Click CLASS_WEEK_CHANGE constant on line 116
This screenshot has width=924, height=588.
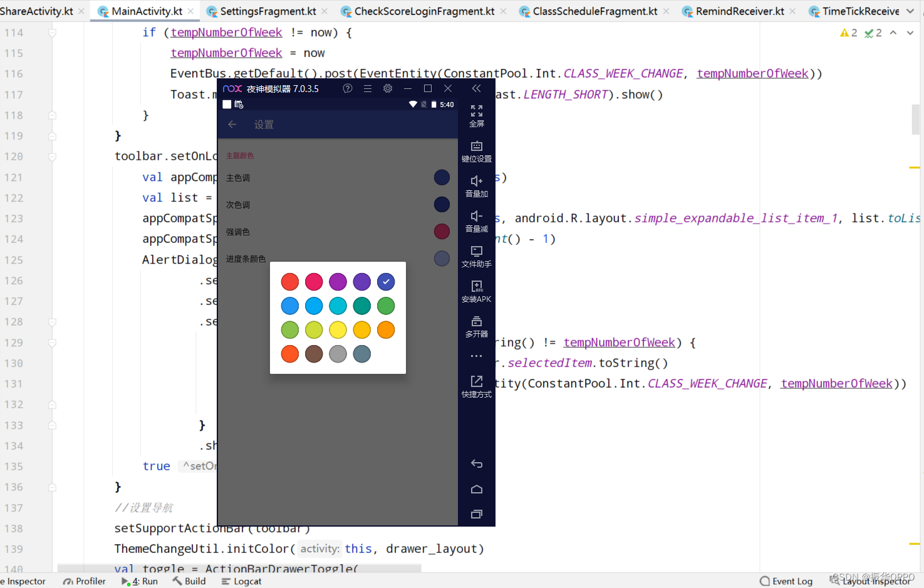point(623,74)
